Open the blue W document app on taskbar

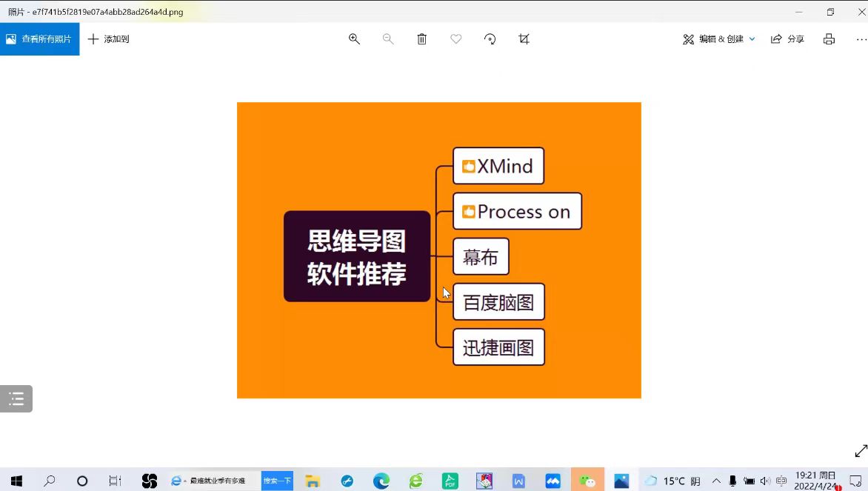click(518, 481)
